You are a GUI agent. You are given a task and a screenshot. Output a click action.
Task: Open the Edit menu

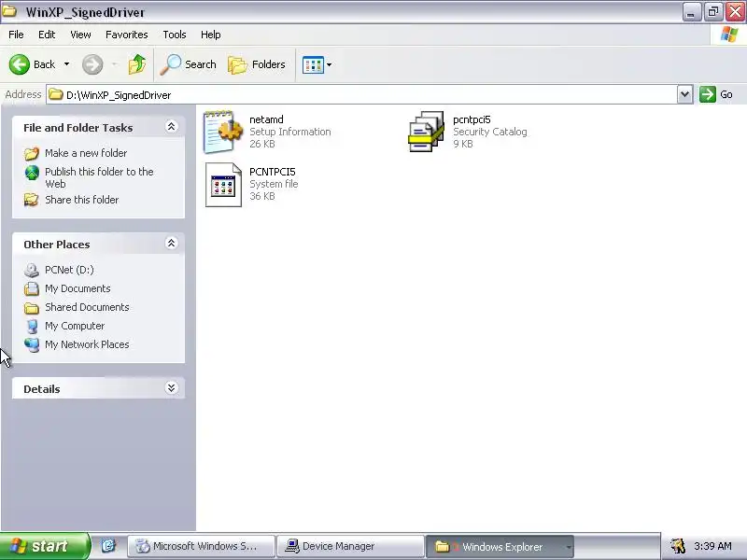click(47, 35)
